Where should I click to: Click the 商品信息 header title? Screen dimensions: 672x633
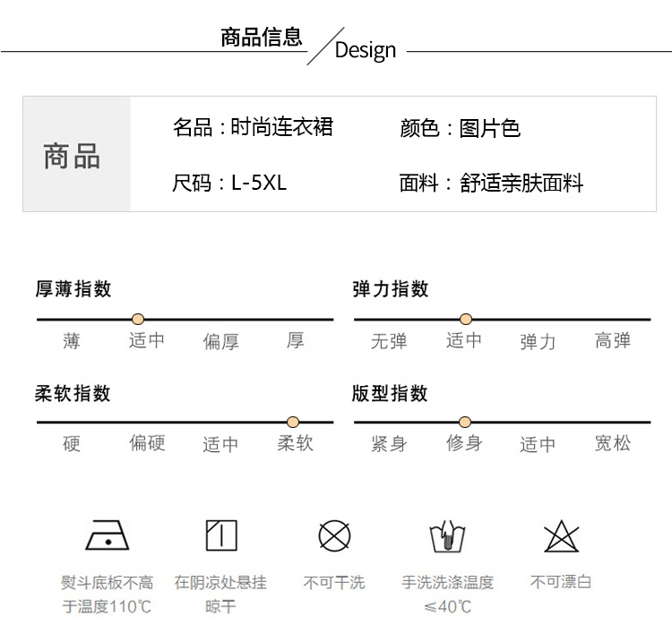pyautogui.click(x=262, y=38)
